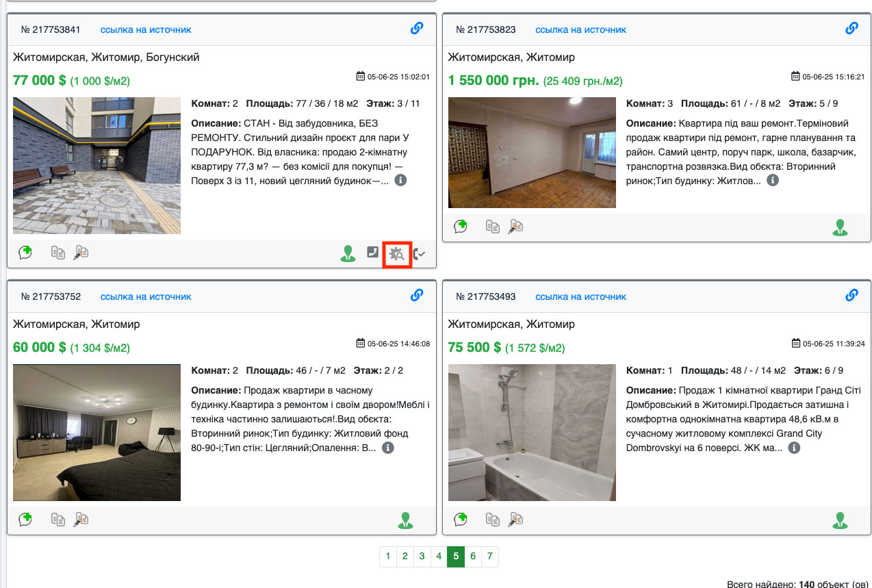The image size is (872, 588).
Task: Open source link for listing 217753841
Action: [146, 29]
